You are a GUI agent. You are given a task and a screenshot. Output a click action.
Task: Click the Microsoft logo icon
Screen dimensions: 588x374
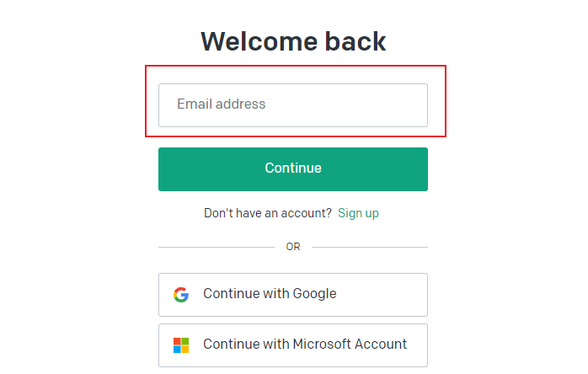point(181,345)
